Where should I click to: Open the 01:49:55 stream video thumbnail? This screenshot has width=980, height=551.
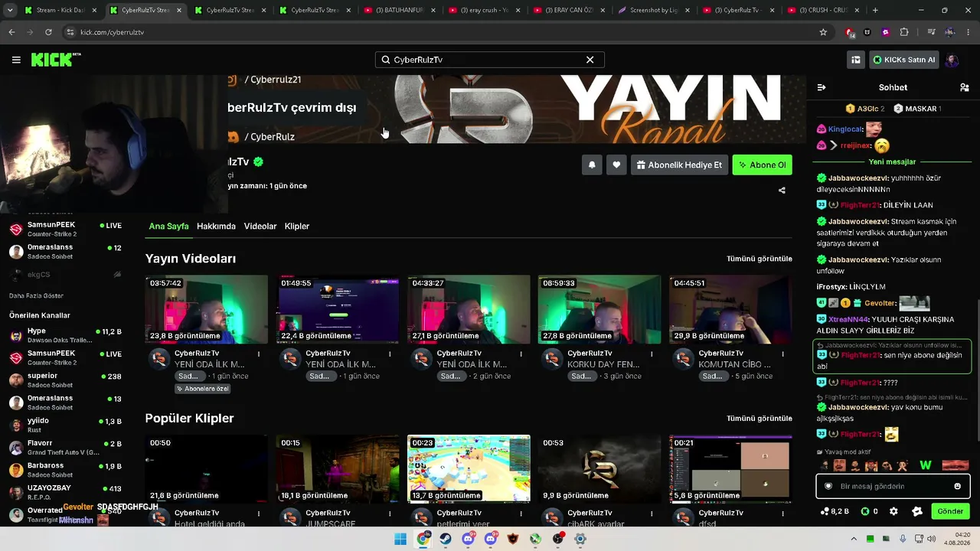tap(338, 309)
